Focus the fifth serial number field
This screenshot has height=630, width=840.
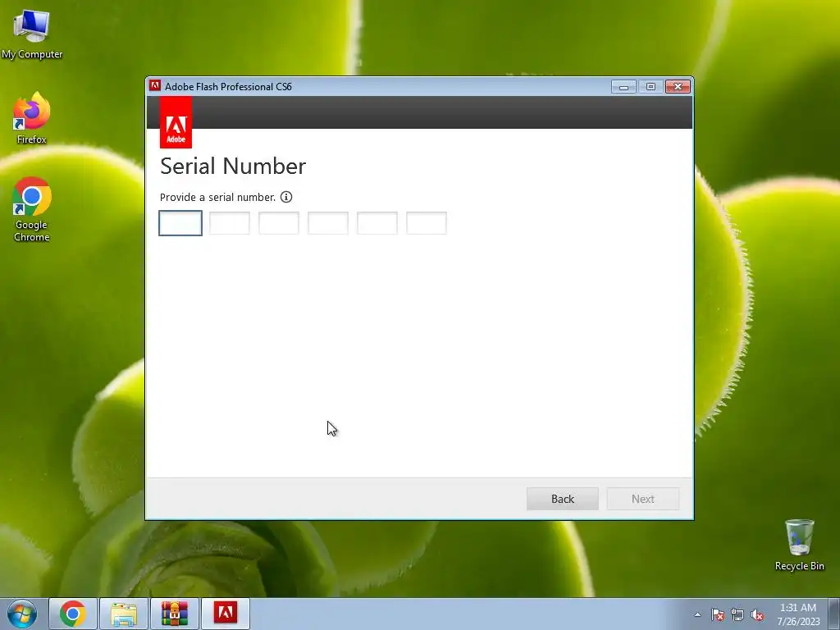[377, 223]
